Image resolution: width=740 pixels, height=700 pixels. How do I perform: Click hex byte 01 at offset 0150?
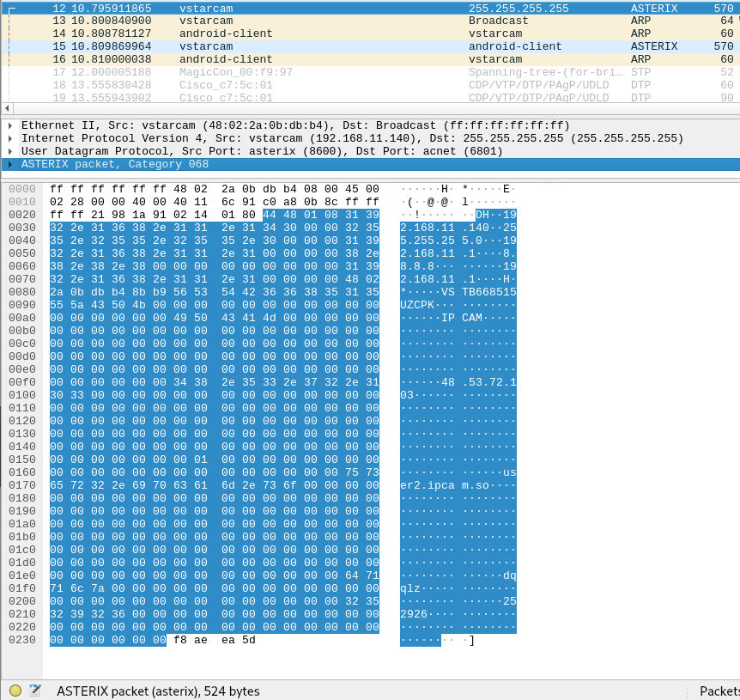pos(201,460)
